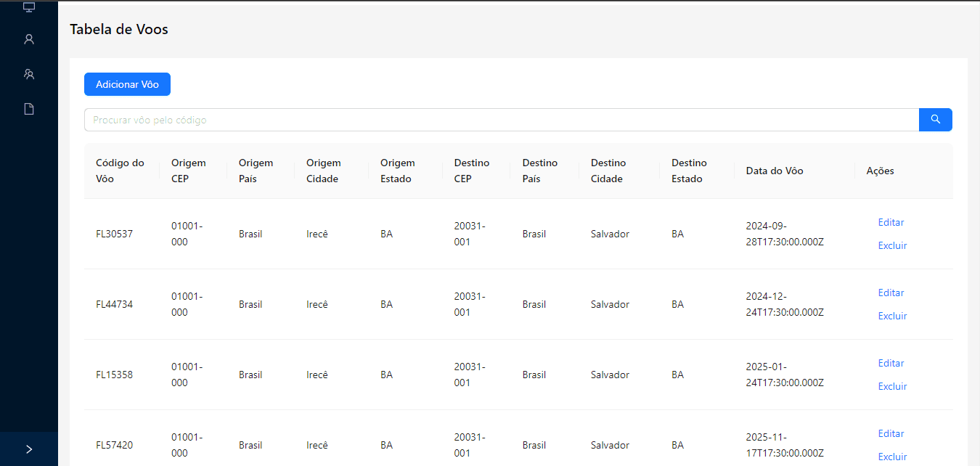Click the Destino País column header
The width and height of the screenshot is (980, 466).
[x=545, y=171]
